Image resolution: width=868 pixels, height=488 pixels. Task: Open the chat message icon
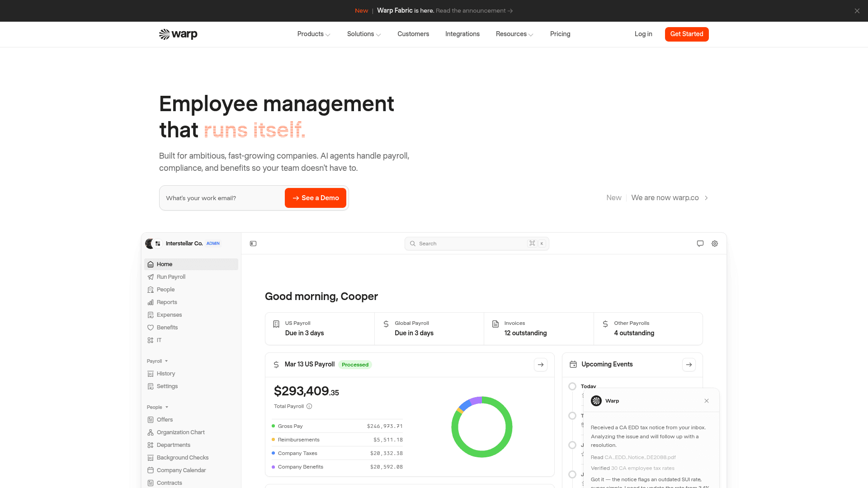coord(700,244)
